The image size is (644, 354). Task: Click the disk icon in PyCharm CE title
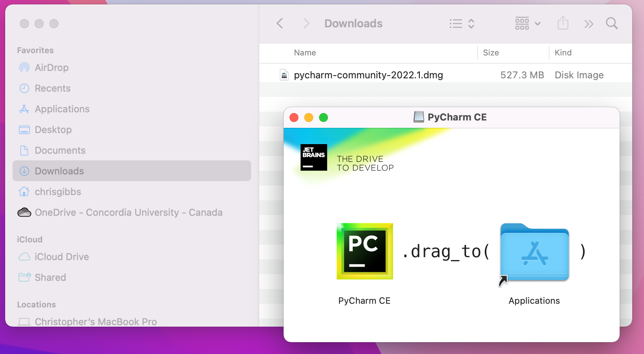pos(418,117)
